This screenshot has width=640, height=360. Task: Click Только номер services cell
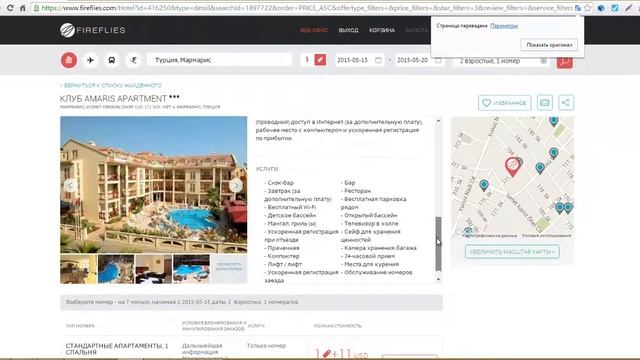point(266,346)
